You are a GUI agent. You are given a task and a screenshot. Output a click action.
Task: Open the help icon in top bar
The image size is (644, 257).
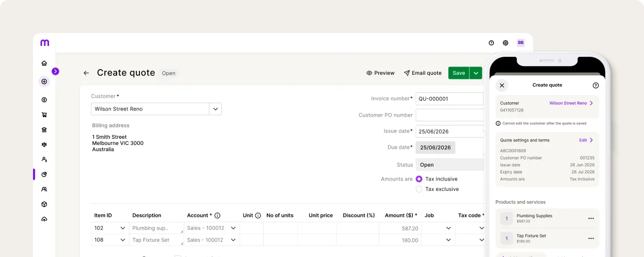point(491,43)
